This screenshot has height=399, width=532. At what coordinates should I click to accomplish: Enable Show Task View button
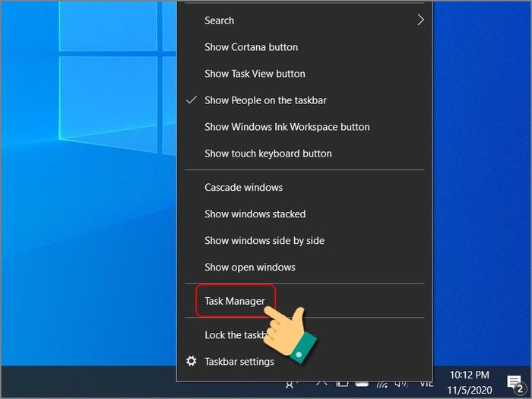304,74
